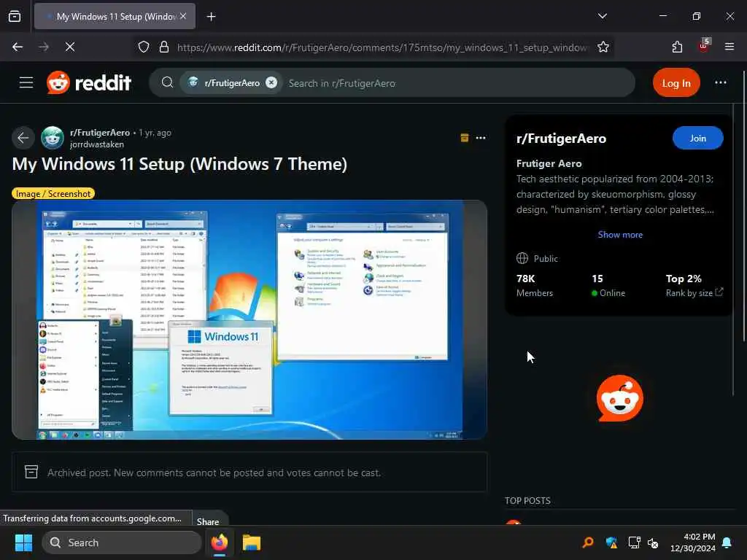Open the uBlock extension icon with badge
The width and height of the screenshot is (747, 560).
coord(704,46)
